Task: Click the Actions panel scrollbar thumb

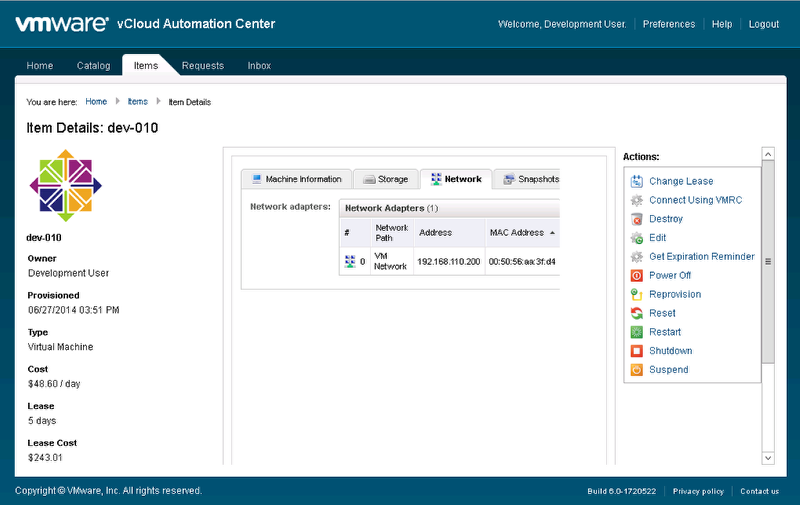Action: tap(768, 262)
